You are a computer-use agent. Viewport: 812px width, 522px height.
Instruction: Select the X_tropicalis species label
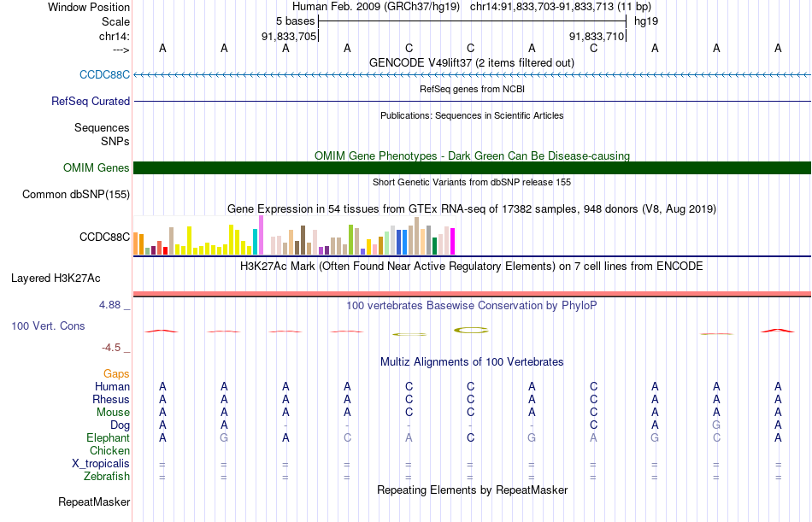(101, 464)
